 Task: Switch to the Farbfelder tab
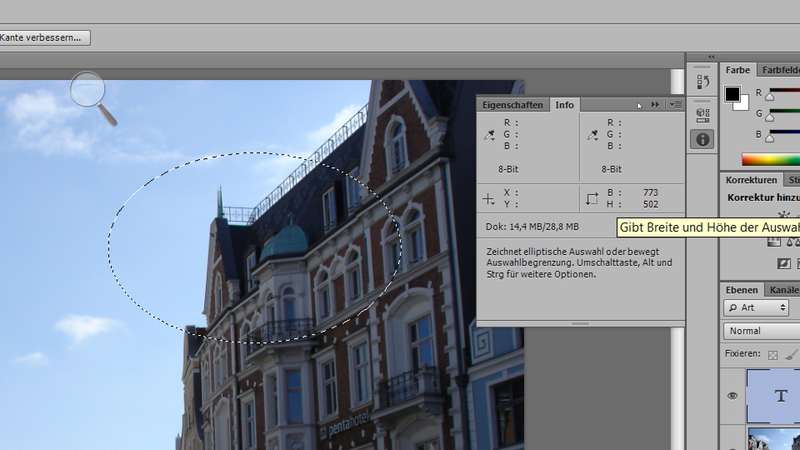(x=779, y=70)
